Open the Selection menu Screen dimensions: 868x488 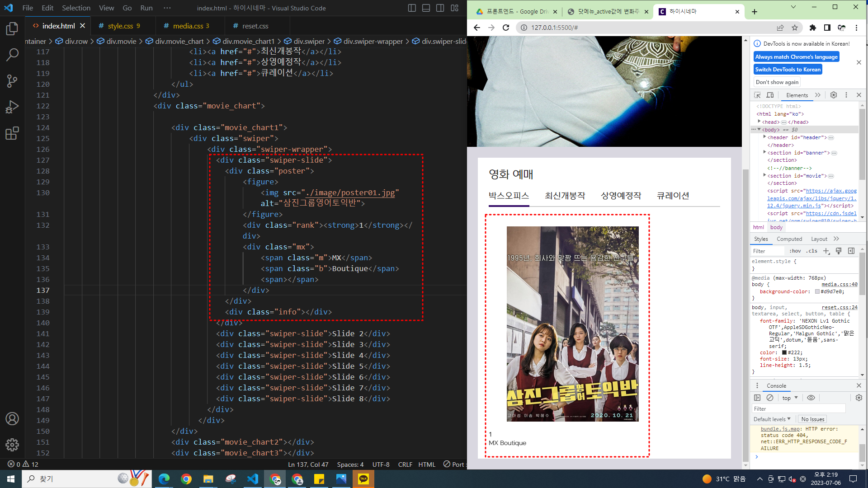[76, 8]
